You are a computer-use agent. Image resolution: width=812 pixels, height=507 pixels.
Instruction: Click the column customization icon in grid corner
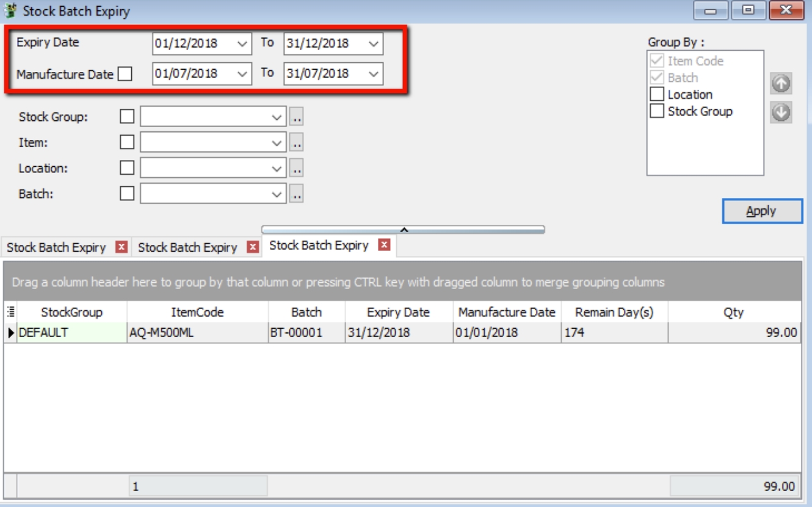(x=8, y=310)
